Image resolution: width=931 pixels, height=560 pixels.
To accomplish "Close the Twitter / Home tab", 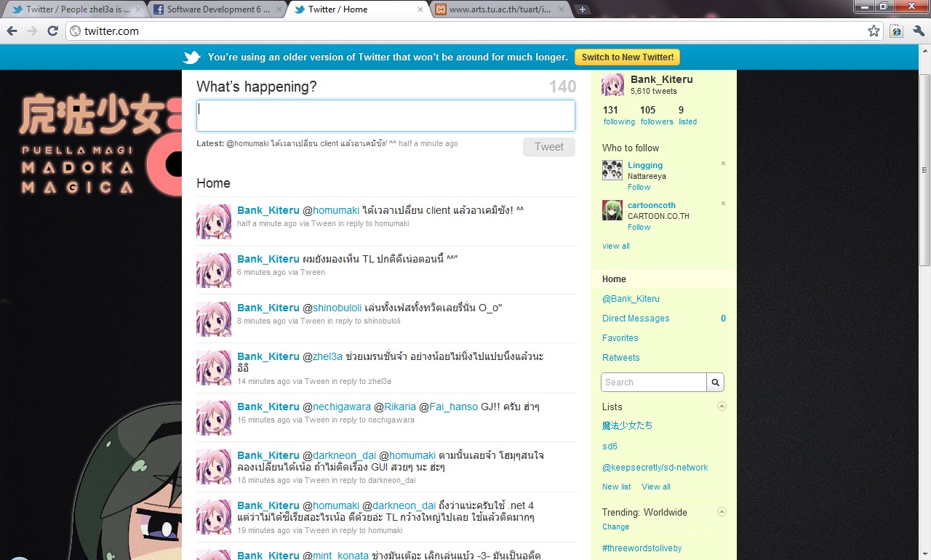I will click(420, 9).
